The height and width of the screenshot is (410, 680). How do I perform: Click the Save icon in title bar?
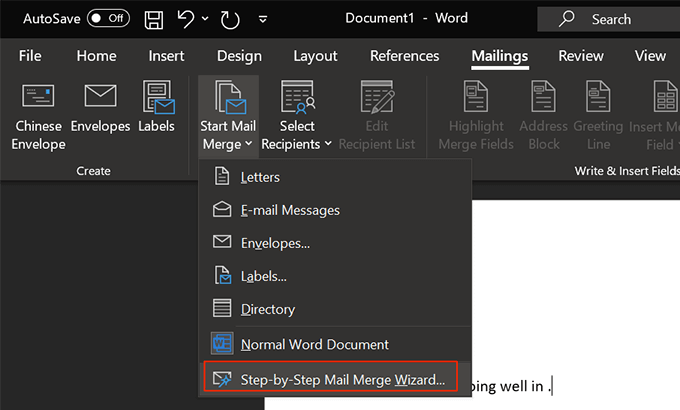[x=154, y=19]
